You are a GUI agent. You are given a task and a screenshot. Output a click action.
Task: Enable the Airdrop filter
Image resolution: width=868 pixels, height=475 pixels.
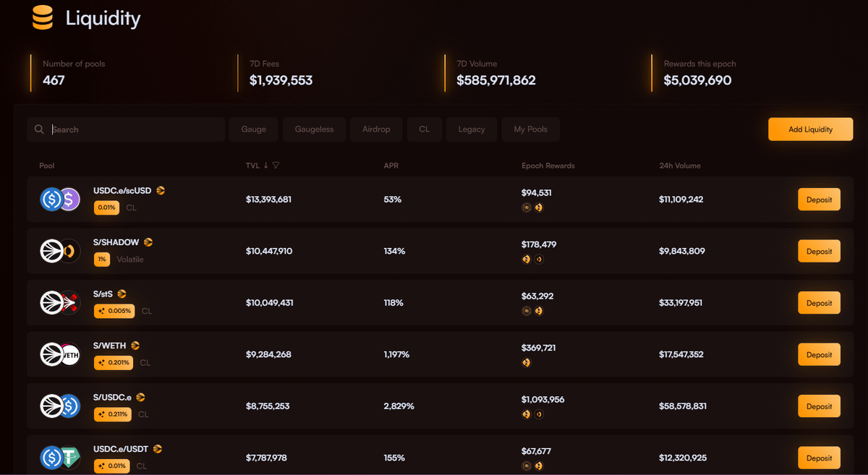(x=376, y=129)
